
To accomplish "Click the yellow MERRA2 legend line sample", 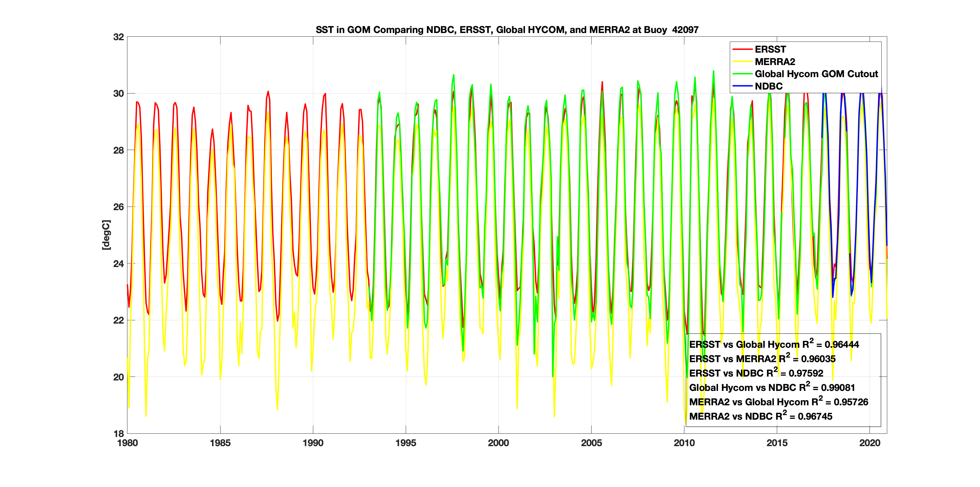I will pos(742,62).
